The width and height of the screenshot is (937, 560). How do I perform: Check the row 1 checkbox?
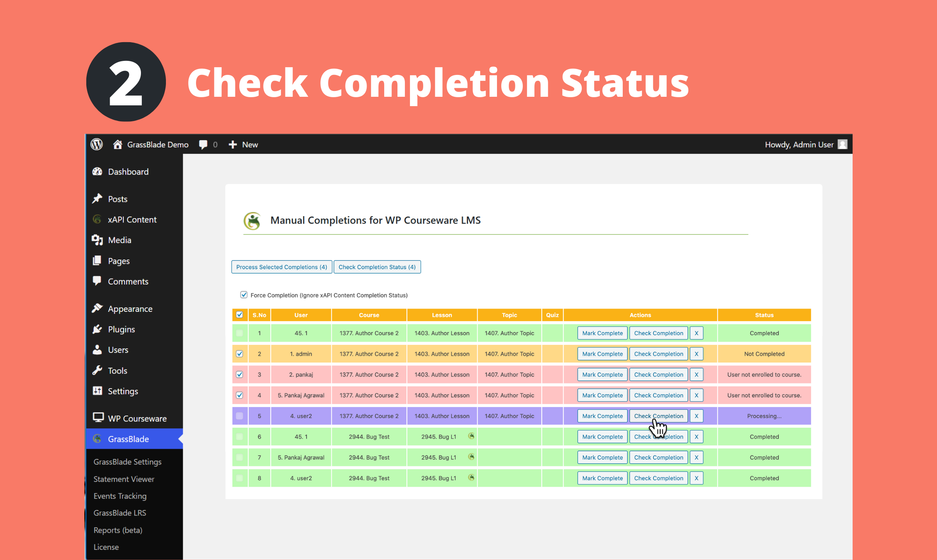(240, 333)
